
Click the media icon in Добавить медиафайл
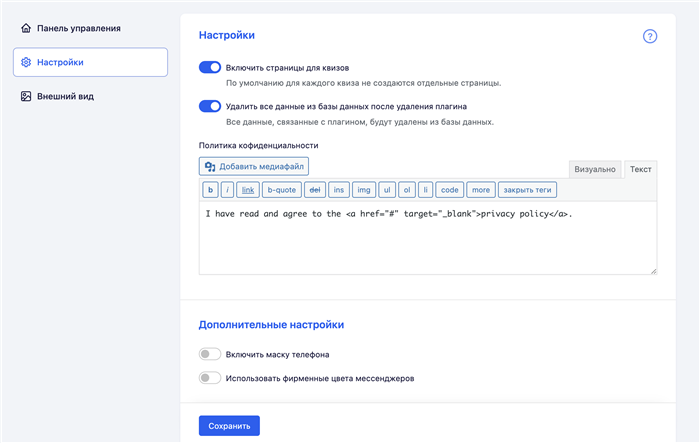(x=210, y=167)
